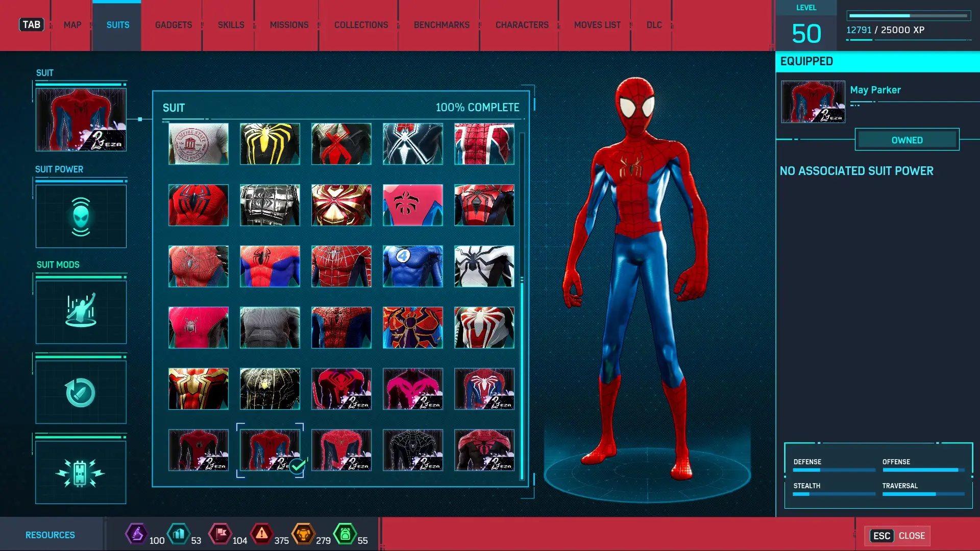
Task: Open the MOVES LIST tab
Action: (597, 25)
